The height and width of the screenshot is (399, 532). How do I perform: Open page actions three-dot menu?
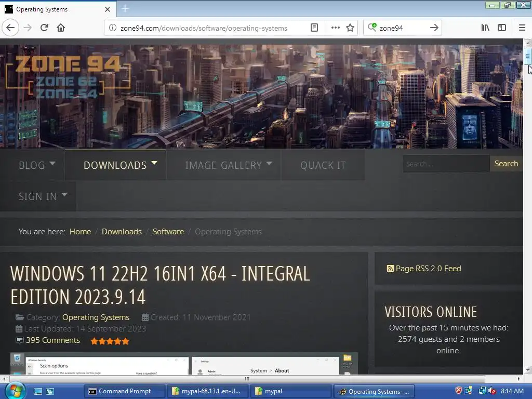click(x=335, y=28)
